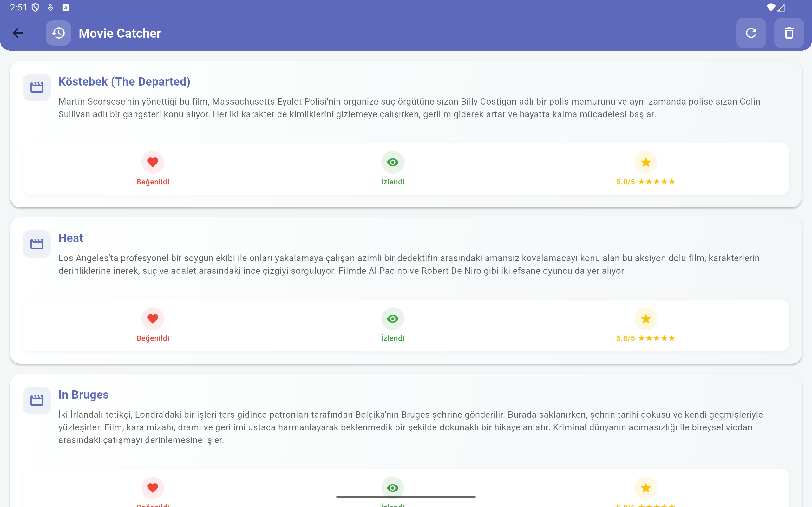812x507 pixels.
Task: Tap the trash delete icon
Action: (x=789, y=33)
